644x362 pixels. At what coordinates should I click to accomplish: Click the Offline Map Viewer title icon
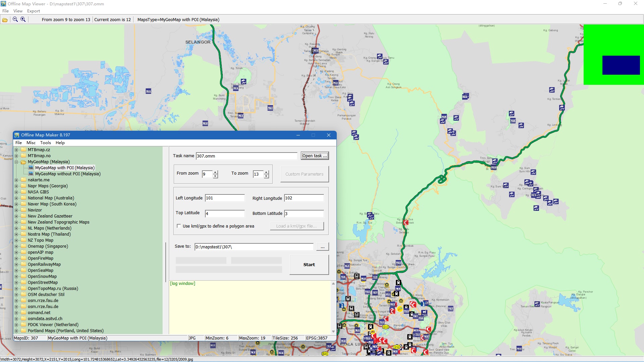click(x=3, y=4)
